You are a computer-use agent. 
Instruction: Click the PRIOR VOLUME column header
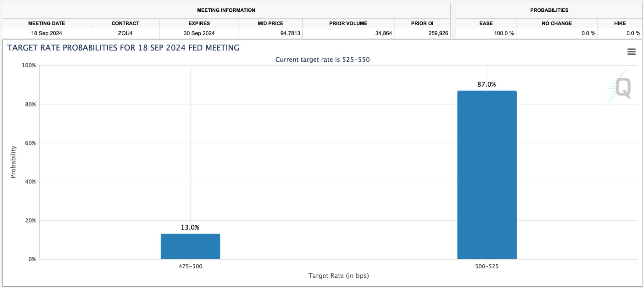(x=348, y=23)
